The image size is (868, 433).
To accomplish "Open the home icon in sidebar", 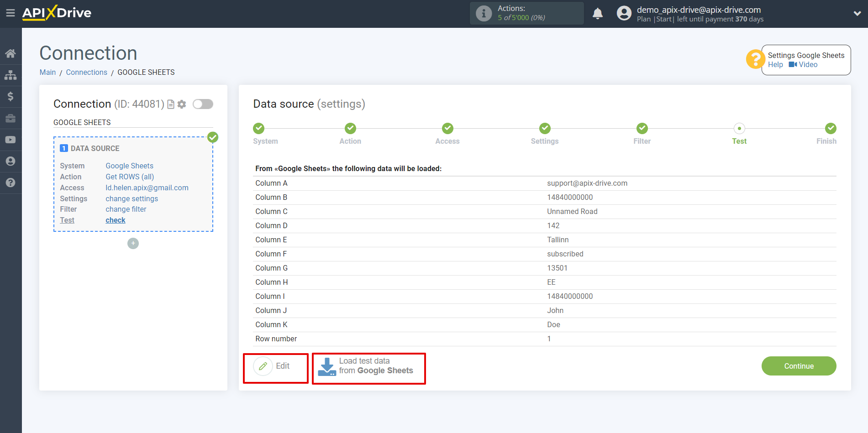I will pyautogui.click(x=11, y=53).
